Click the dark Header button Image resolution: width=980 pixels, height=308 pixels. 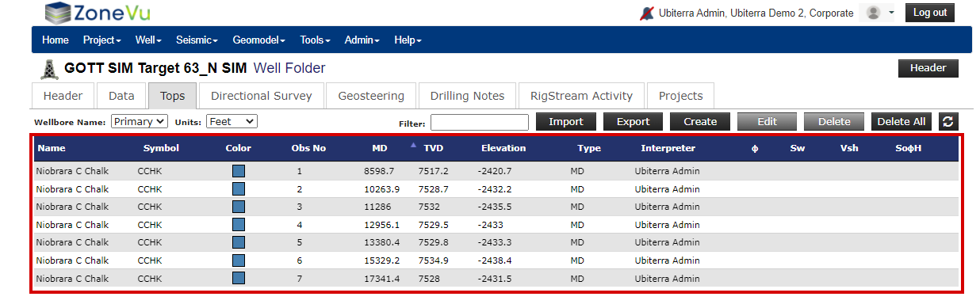click(x=928, y=68)
